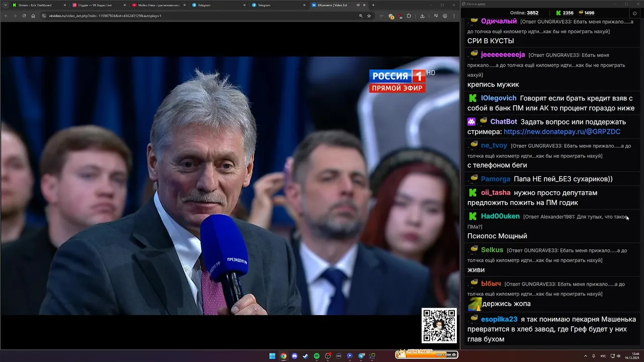Image resolution: width=644 pixels, height=362 pixels.
Task: Click message 'СРИ В КУСТЫ'
Action: [x=491, y=41]
